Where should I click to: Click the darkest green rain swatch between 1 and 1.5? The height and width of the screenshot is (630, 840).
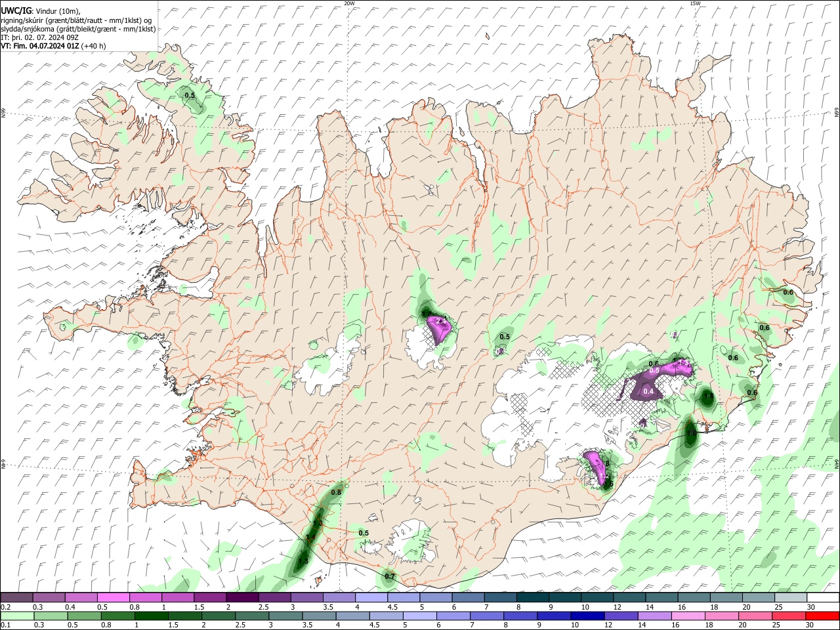coord(151,616)
